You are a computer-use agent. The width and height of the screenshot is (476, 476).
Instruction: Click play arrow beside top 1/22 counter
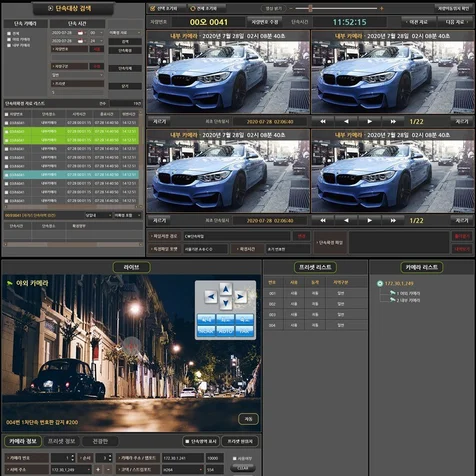tap(369, 122)
